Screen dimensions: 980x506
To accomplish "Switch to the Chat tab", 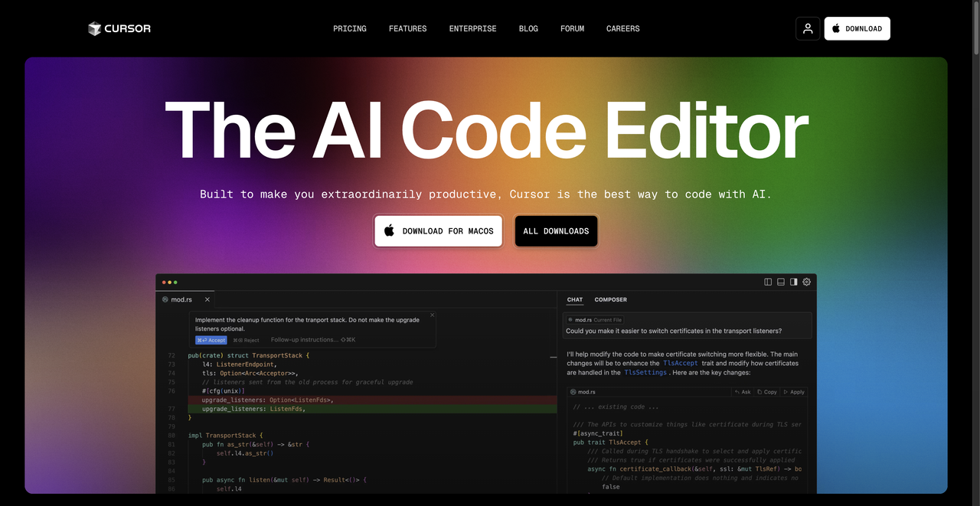I will tap(575, 299).
